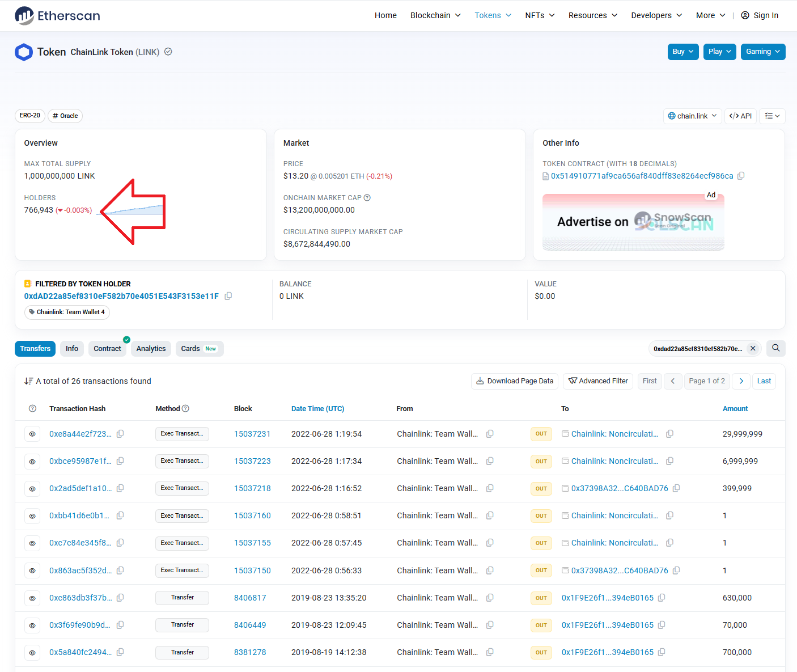Viewport: 797px width, 672px height.
Task: Expand the More menu
Action: pos(710,15)
